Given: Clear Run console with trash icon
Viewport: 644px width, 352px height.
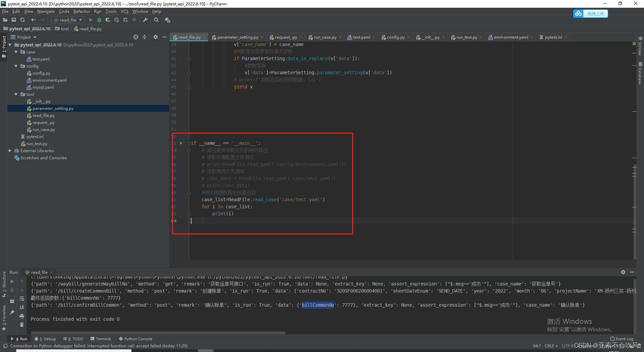Looking at the screenshot, I should click(x=22, y=325).
